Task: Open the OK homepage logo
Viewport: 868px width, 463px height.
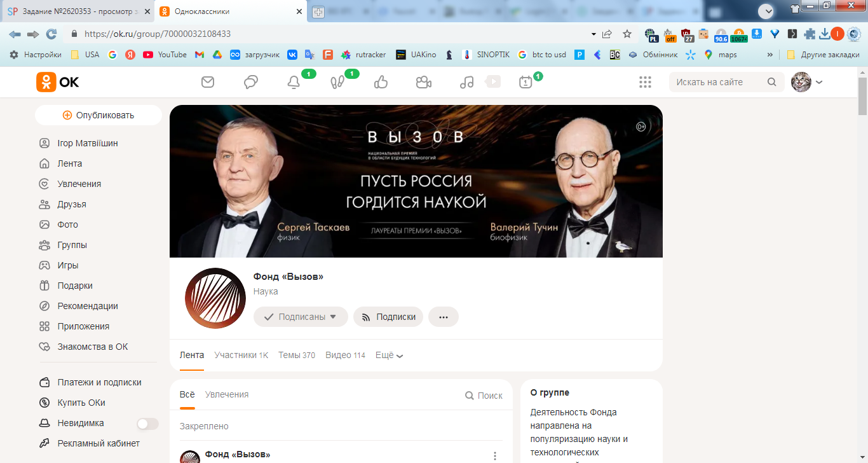Action: coord(58,82)
